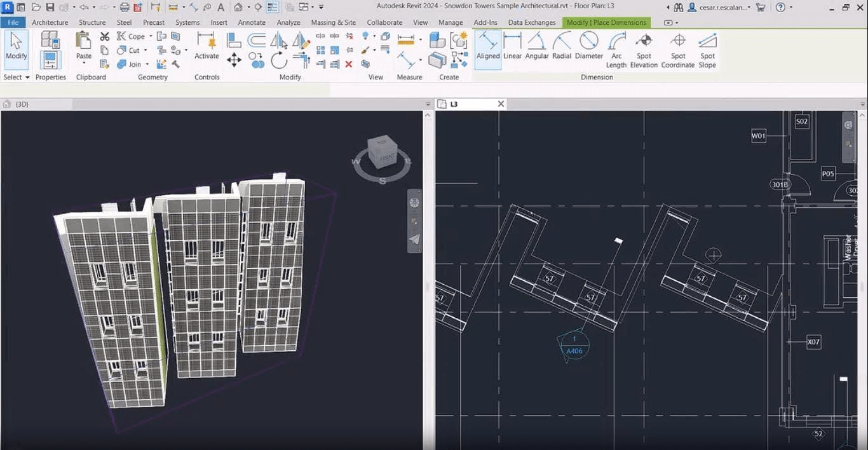Image resolution: width=868 pixels, height=450 pixels.
Task: Select the Rotate tool
Action: pos(279,60)
